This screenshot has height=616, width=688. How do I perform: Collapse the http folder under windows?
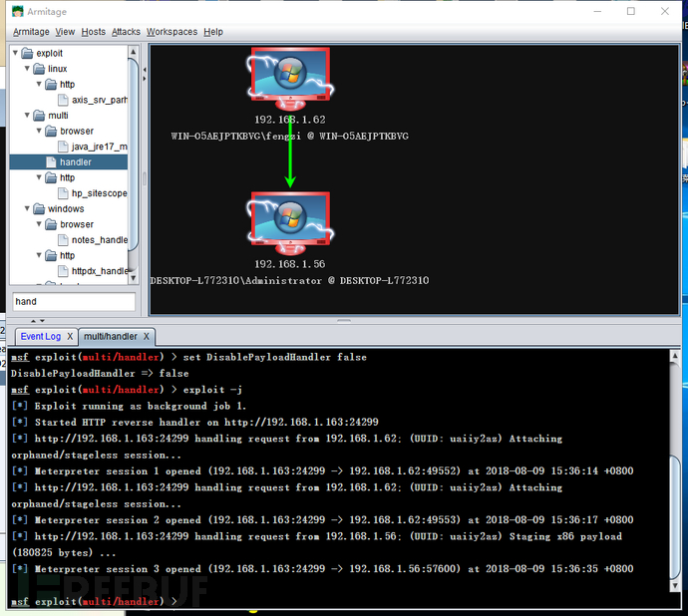coord(39,255)
